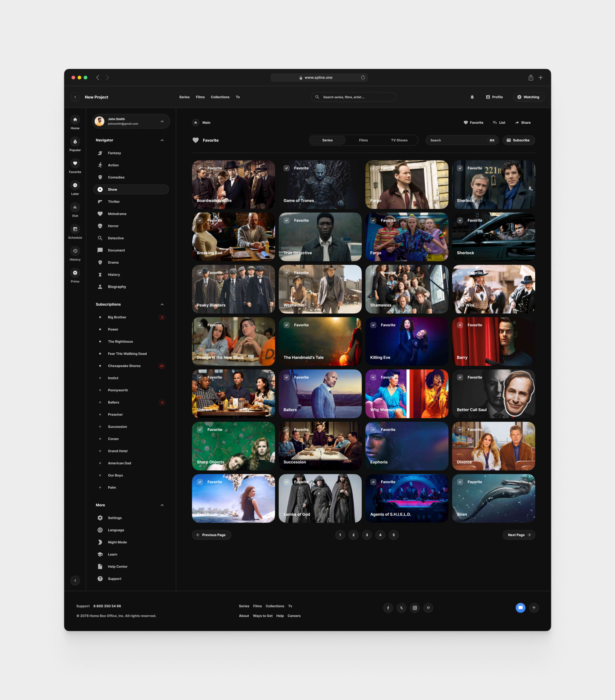This screenshot has width=615, height=700.
Task: Switch to List view
Action: coord(499,122)
